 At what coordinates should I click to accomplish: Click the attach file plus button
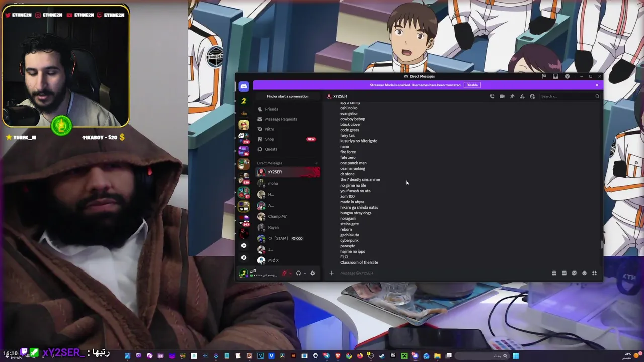tap(331, 273)
